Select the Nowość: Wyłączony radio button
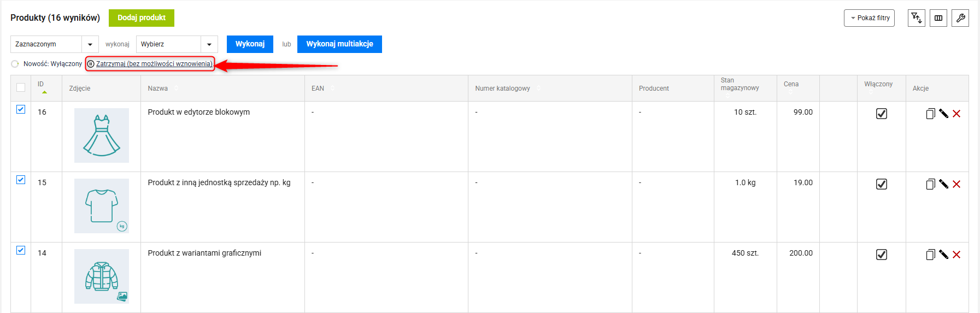The width and height of the screenshot is (980, 313). coord(15,64)
